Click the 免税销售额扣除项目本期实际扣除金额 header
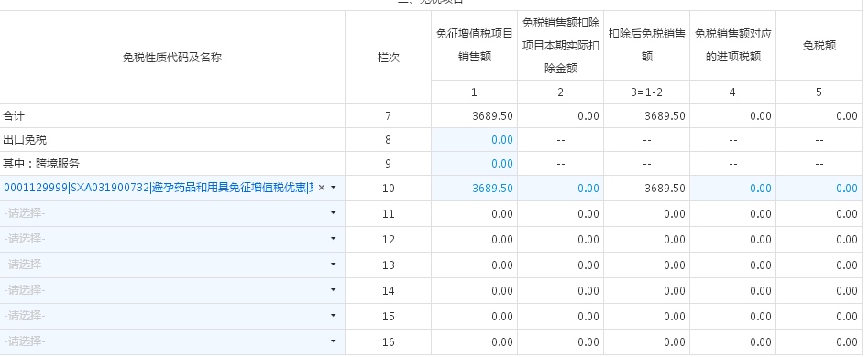The width and height of the screenshot is (868, 357). tap(561, 46)
